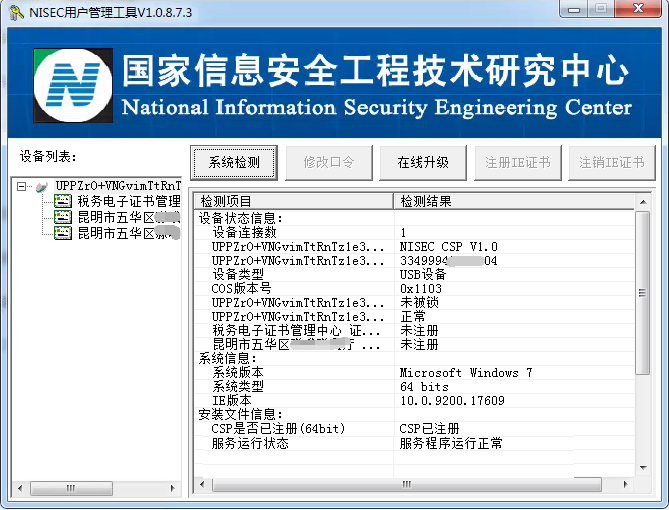669x510 pixels.
Task: Click the 正常 status value
Action: 413,317
